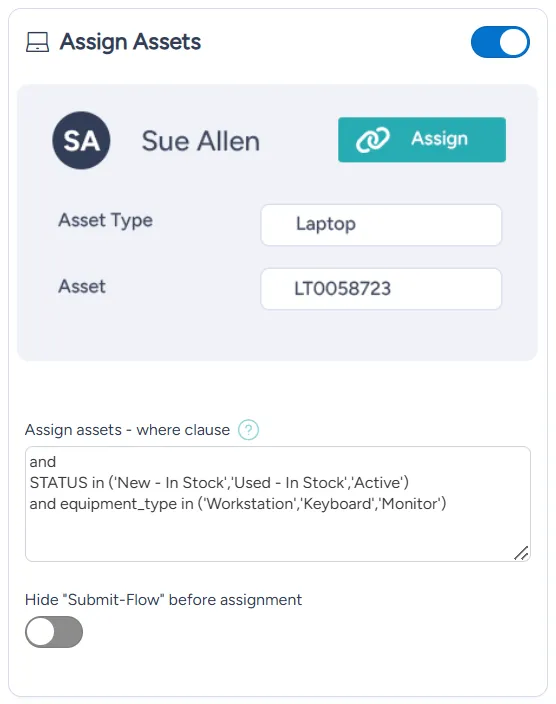
Task: Click the STATUS in line of where clause
Action: coord(219,483)
